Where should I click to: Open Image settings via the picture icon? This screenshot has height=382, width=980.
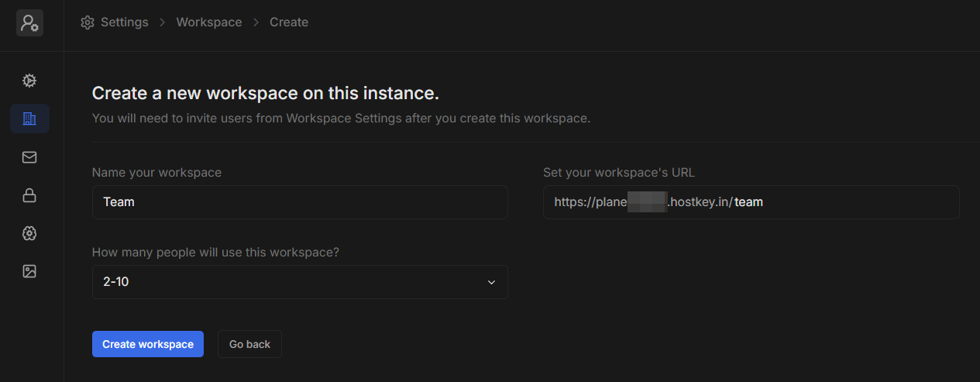coord(29,271)
